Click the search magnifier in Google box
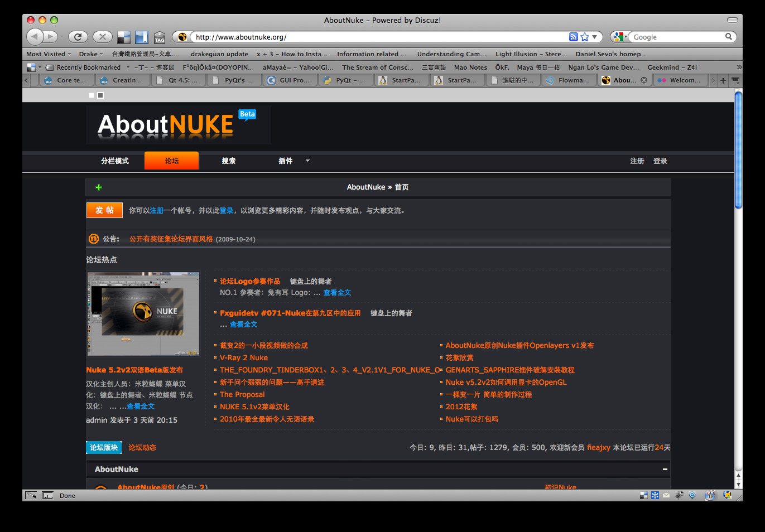Image resolution: width=765 pixels, height=532 pixels. tap(728, 37)
